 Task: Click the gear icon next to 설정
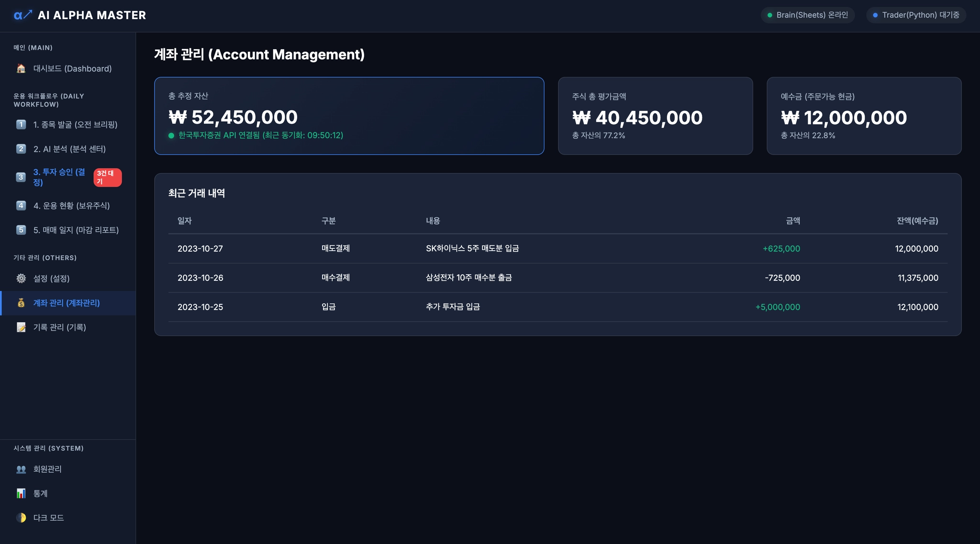[21, 278]
